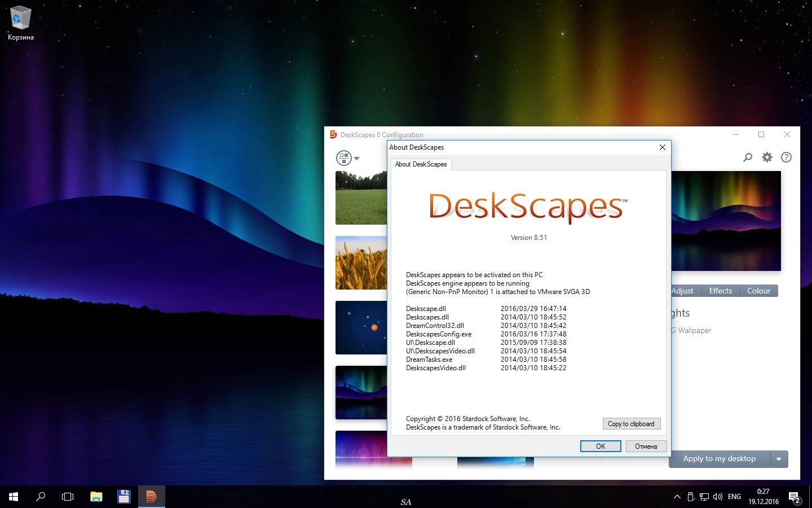
Task: Close the DeskScapes 8 Configuration window
Action: 787,134
